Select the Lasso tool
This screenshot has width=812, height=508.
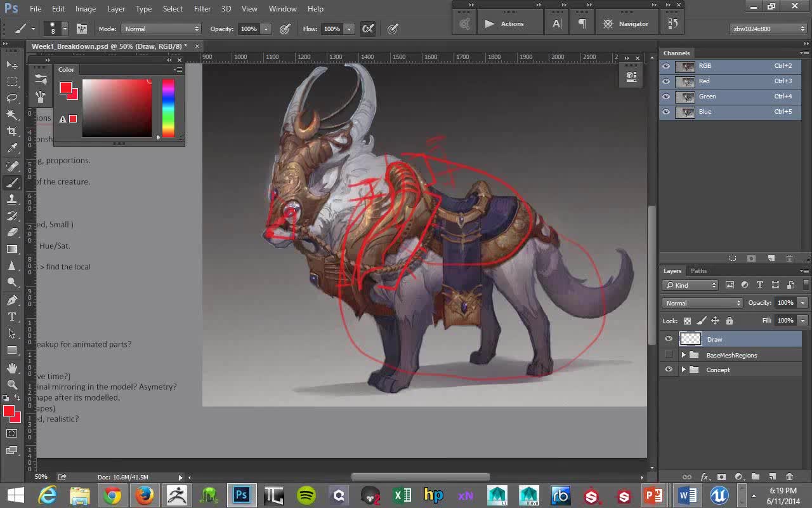12,98
